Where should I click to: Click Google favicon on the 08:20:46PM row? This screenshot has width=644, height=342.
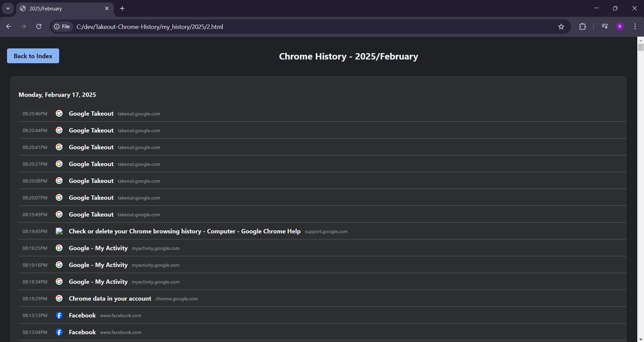pyautogui.click(x=59, y=113)
